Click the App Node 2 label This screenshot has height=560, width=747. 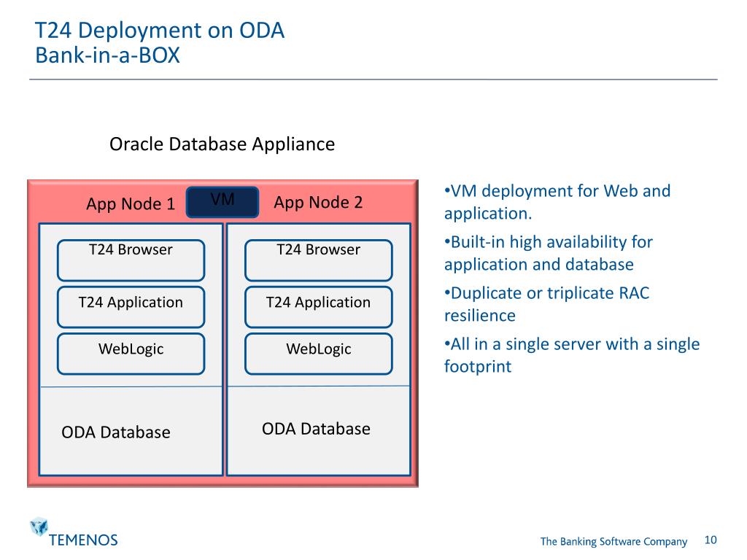point(318,203)
